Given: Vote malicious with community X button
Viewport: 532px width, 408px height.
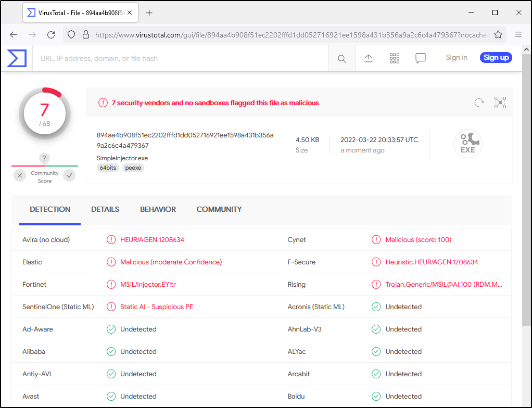Looking at the screenshot, I should click(x=20, y=176).
